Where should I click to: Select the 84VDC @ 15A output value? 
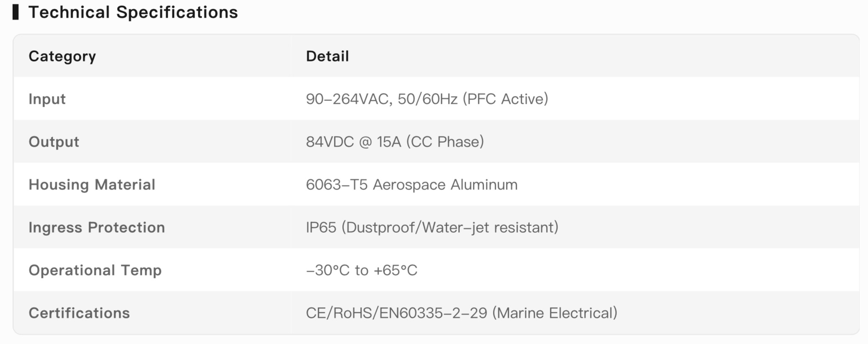395,142
